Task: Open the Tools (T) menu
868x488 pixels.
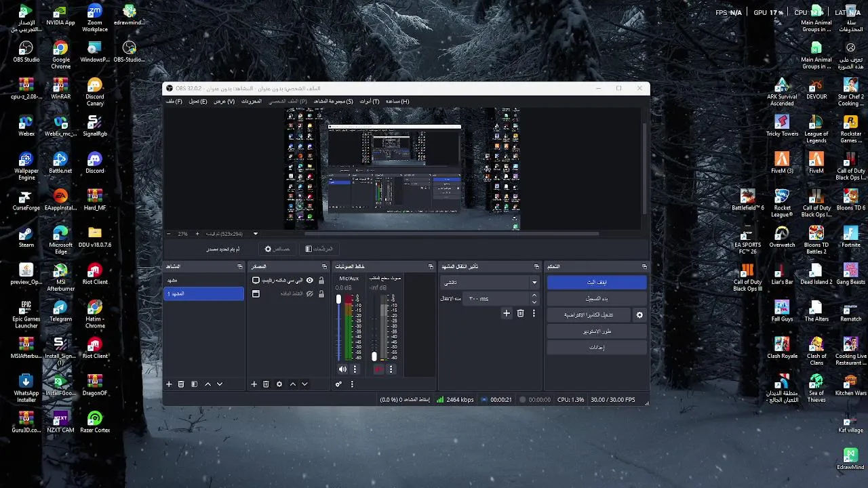Action: tap(370, 101)
